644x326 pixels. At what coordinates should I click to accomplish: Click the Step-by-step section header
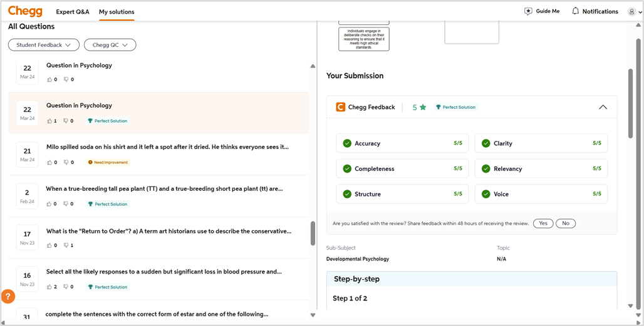pos(472,279)
